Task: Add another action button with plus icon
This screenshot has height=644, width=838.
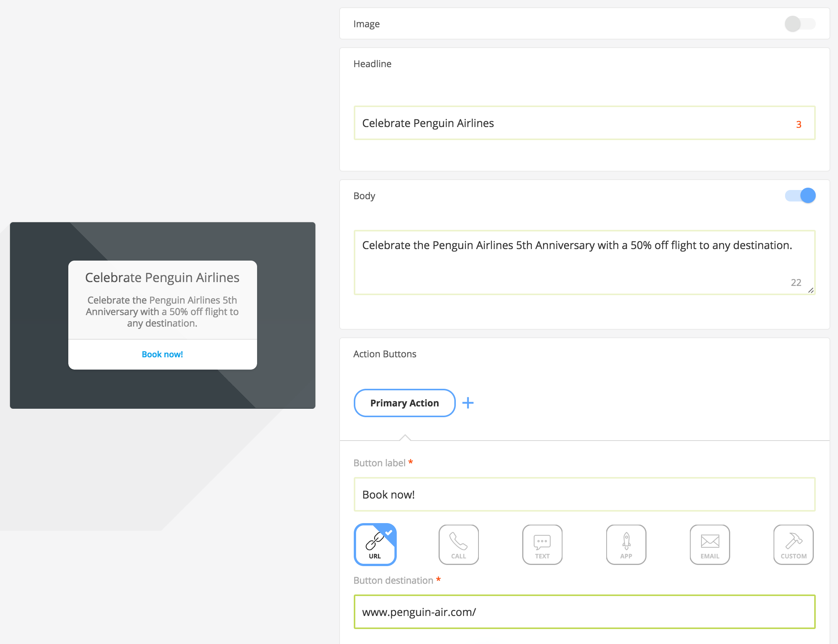Action: pyautogui.click(x=468, y=403)
